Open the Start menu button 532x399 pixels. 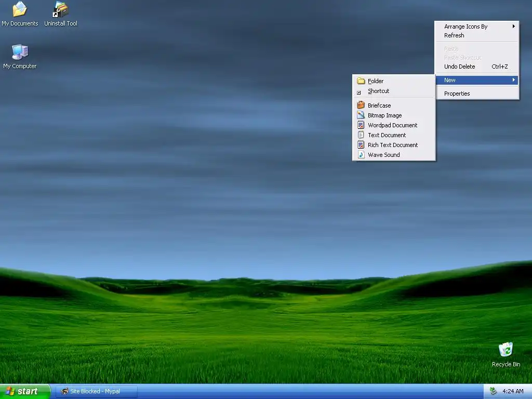tap(25, 391)
